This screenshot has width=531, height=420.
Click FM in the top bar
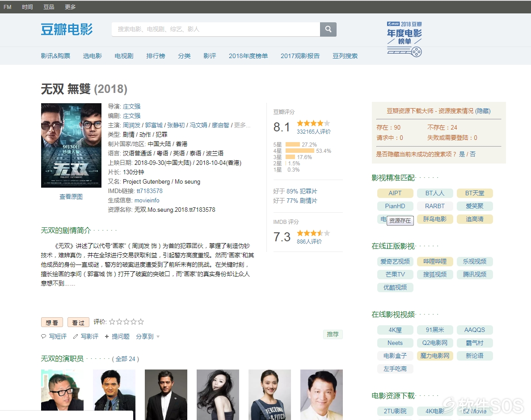(x=8, y=7)
